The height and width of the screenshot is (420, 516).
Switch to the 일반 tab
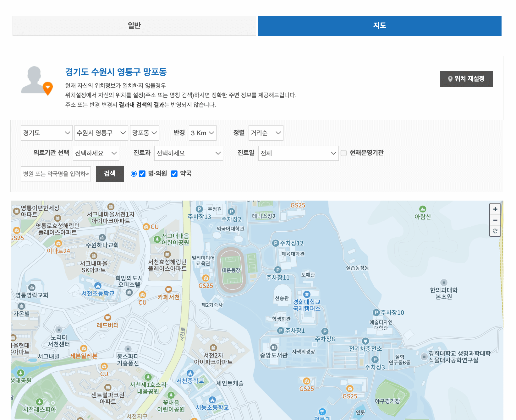coord(134,26)
